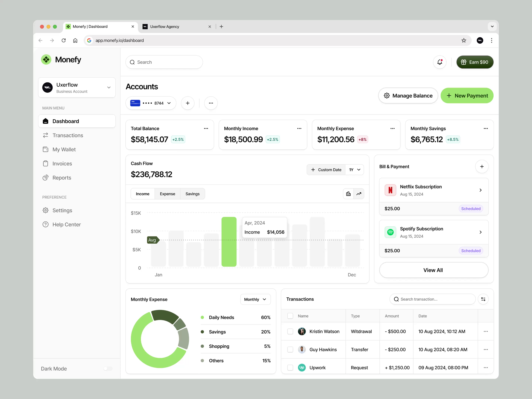Viewport: 532px width, 399px height.
Task: Click View All in Bill & Payment
Action: (x=433, y=270)
